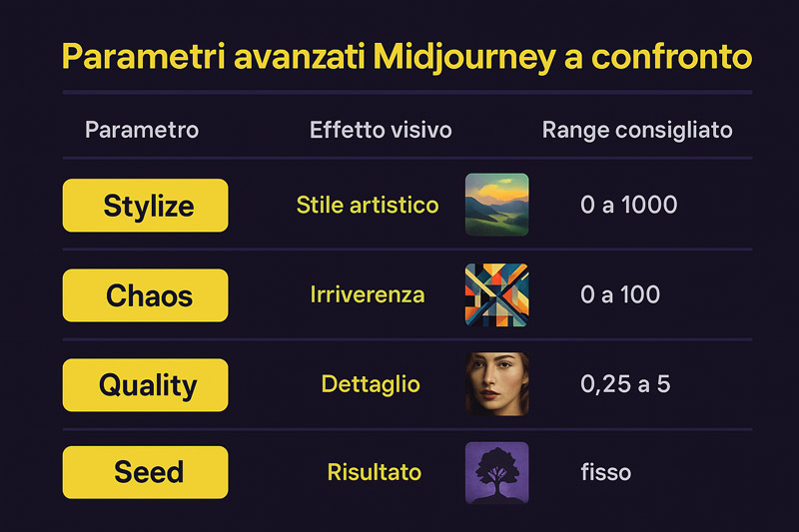
Task: Click the Parametro column header
Action: tap(142, 130)
